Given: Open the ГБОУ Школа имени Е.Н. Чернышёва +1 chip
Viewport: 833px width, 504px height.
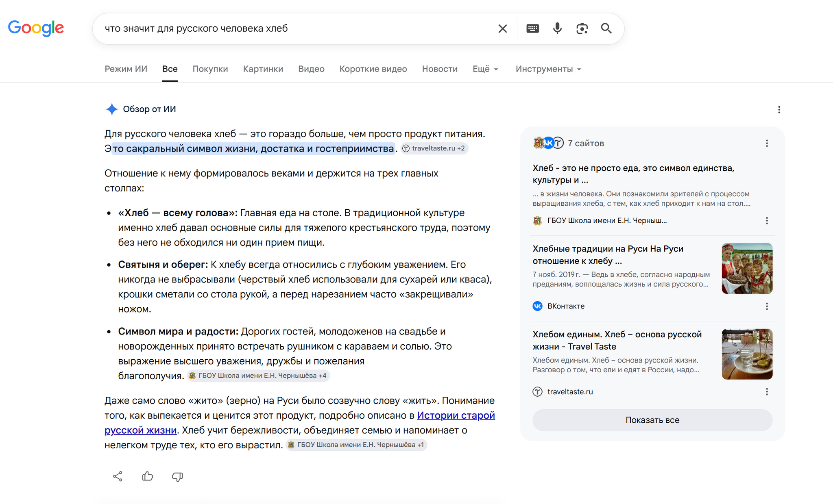Looking at the screenshot, I should [x=356, y=445].
